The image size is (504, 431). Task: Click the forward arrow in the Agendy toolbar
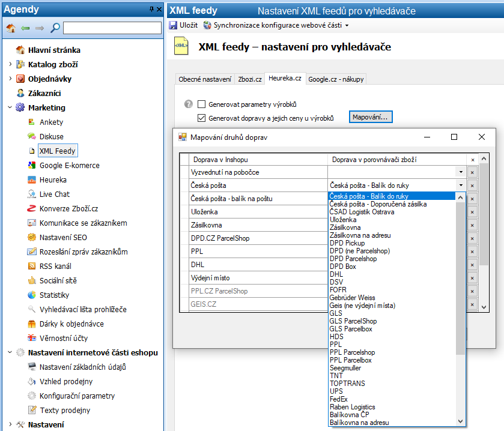pyautogui.click(x=40, y=28)
